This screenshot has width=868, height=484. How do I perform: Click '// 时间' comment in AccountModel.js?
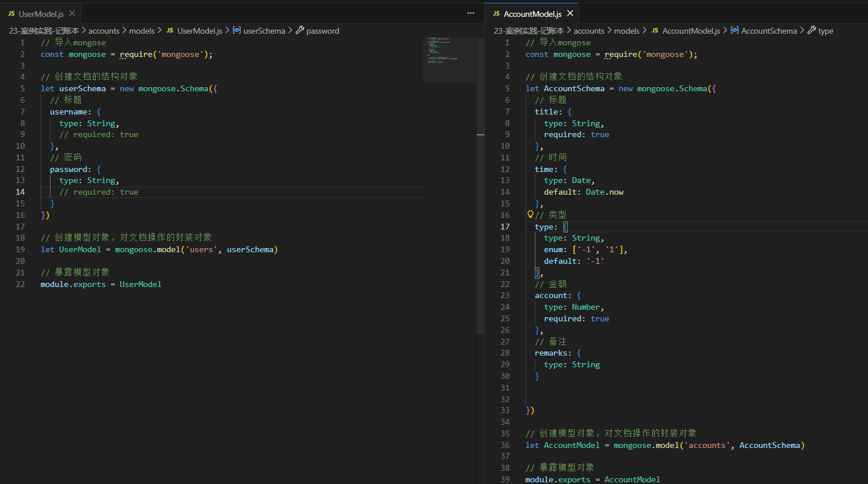(550, 157)
